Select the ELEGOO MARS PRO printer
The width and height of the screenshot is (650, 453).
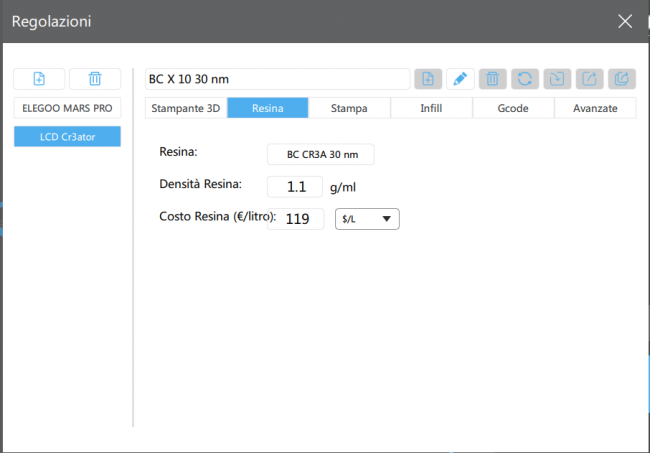coord(67,107)
